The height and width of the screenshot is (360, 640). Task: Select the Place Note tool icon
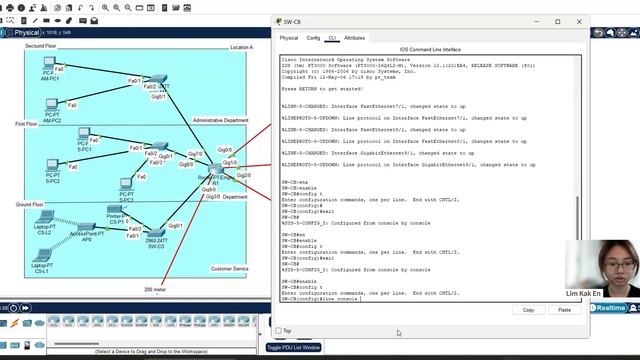[24, 20]
